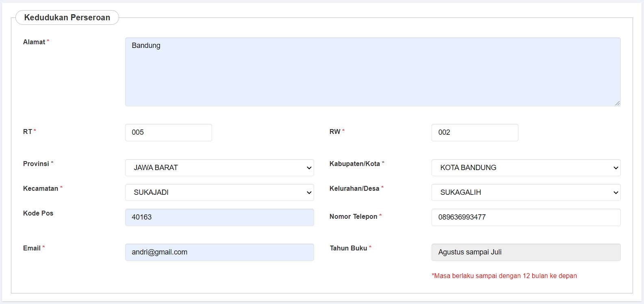Image resolution: width=644 pixels, height=304 pixels.
Task: Click the Kedudukan Perseroan section header
Action: [67, 17]
